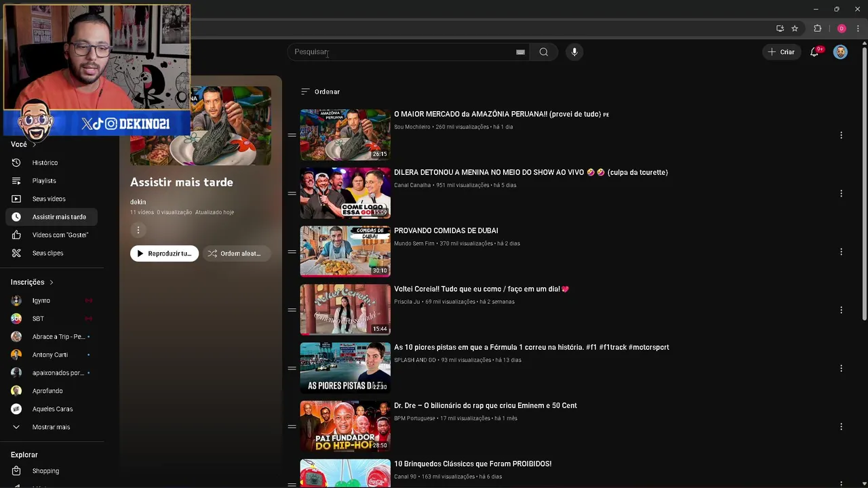The image size is (868, 488).
Task: Activate voice search microphone
Action: click(x=574, y=52)
